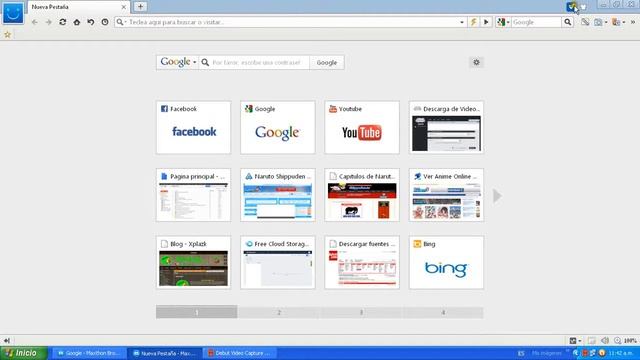The image size is (640, 360).
Task: Open toolbar search engine selector
Action: 503,22
